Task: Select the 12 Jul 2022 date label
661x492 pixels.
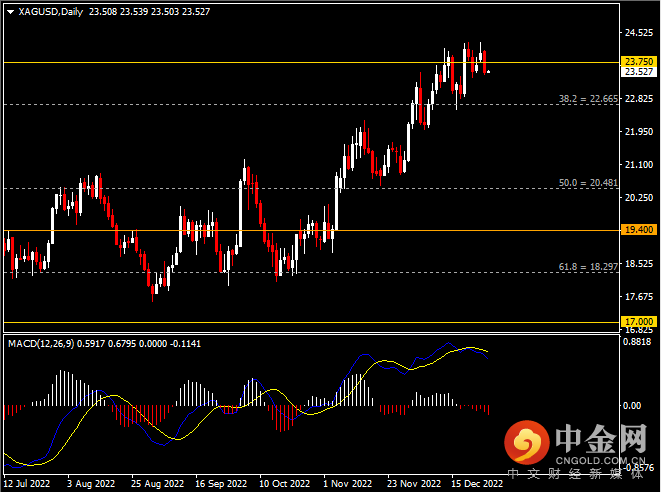Action: [x=27, y=484]
